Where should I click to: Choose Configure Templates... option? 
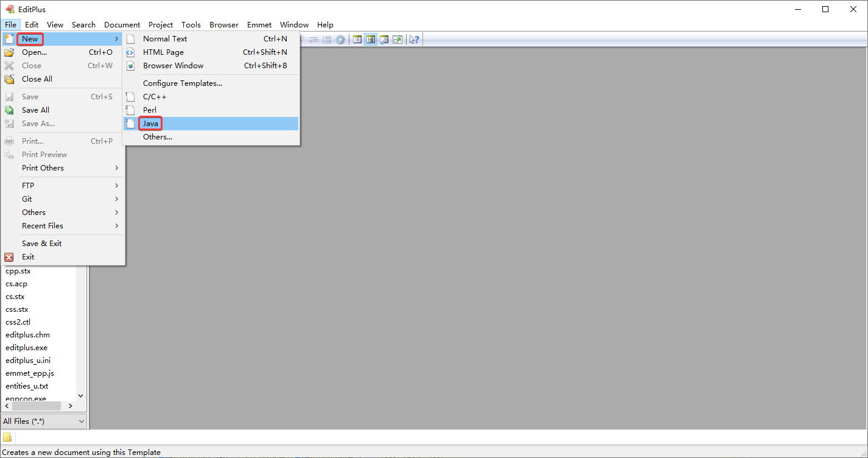pyautogui.click(x=183, y=83)
